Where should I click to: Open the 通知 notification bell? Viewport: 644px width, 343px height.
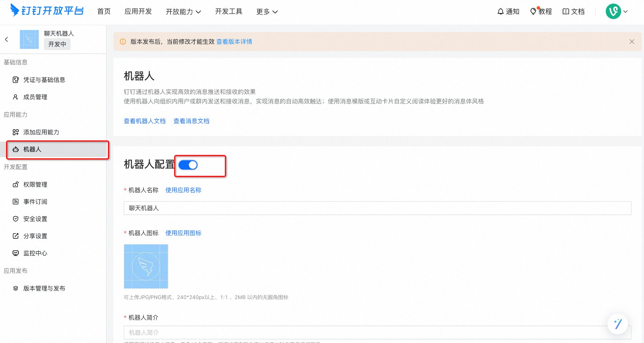508,11
